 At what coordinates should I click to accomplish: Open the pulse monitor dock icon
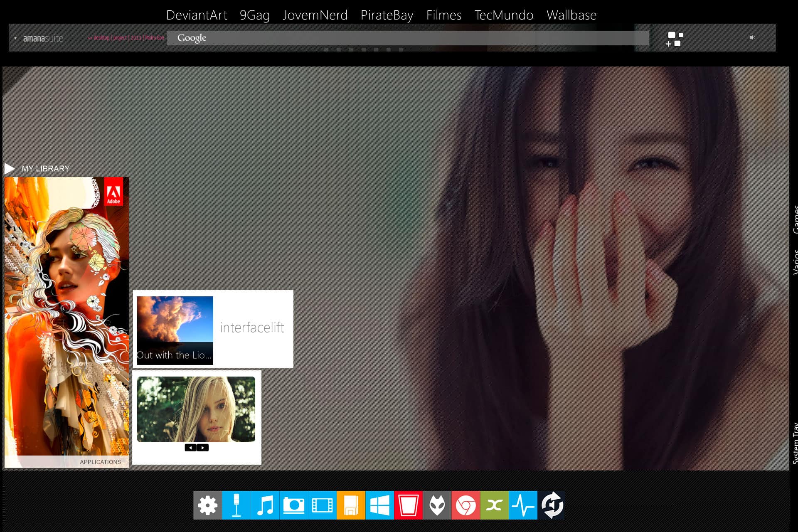(x=523, y=505)
